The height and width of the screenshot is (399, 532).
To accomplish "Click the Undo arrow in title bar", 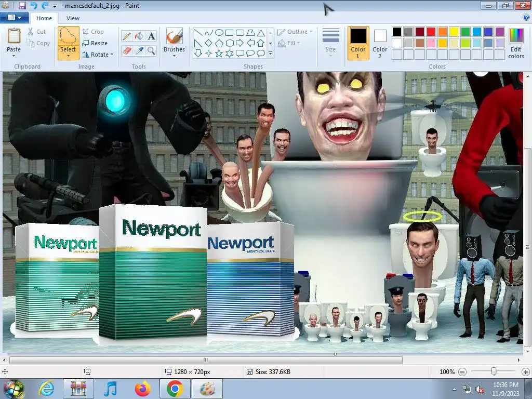I will click(34, 5).
